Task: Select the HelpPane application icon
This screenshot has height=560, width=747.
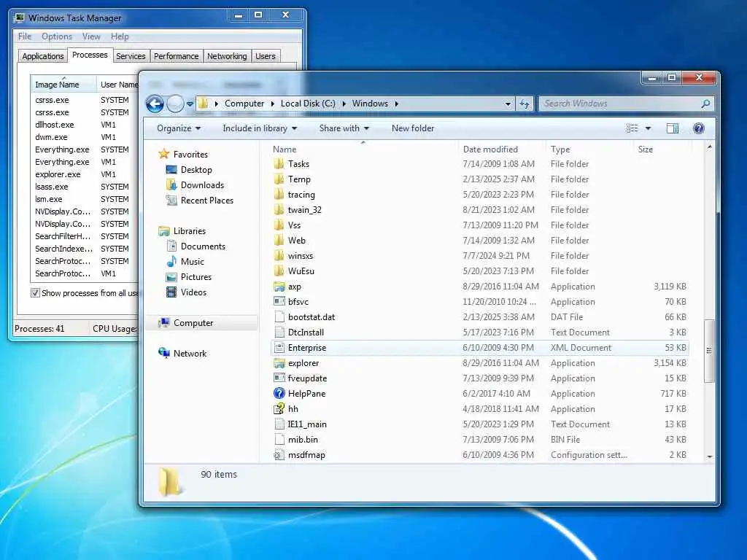Action: pyautogui.click(x=279, y=393)
